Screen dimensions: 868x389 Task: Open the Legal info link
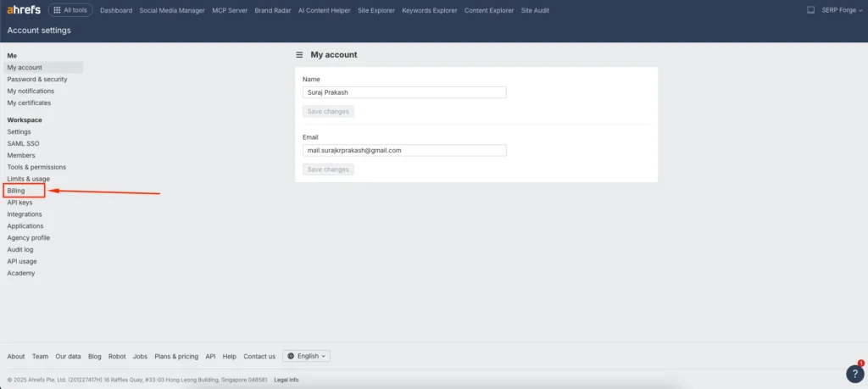coord(287,380)
